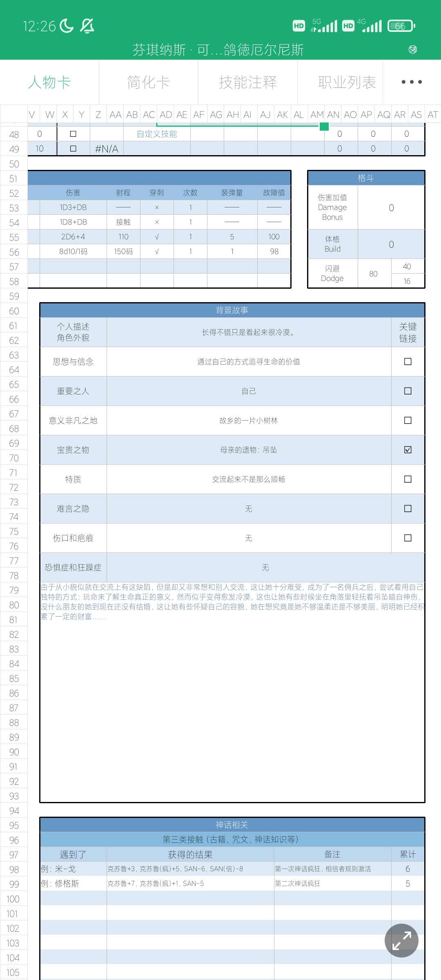Toggle checkbox in the 伤口和疤痕 row

point(408,538)
